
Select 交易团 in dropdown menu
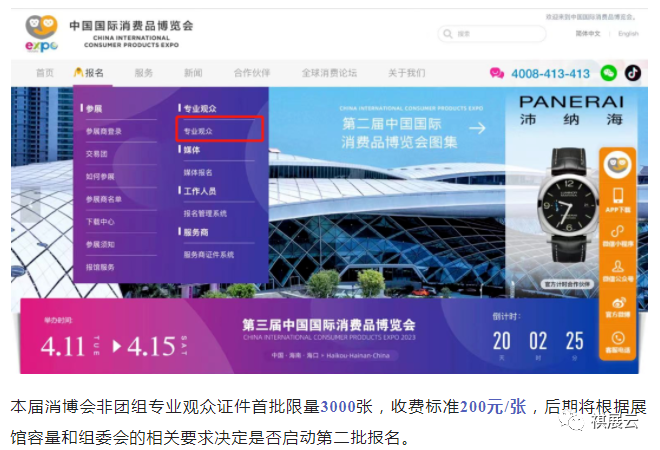click(96, 154)
